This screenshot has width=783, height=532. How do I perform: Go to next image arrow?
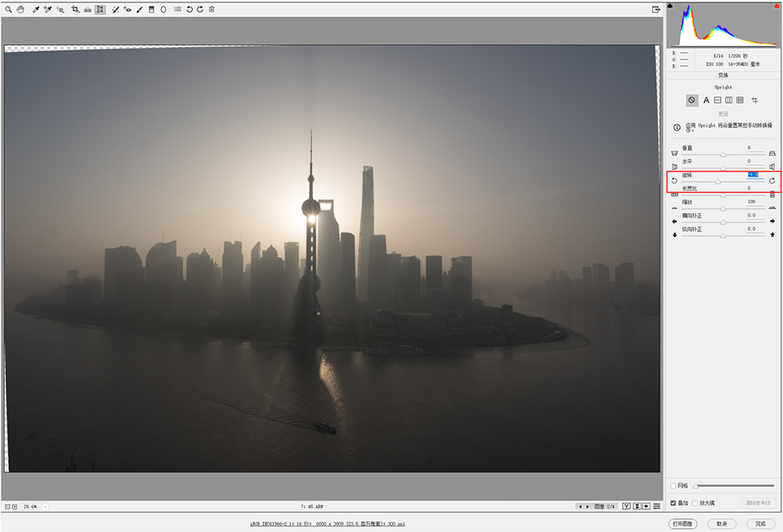587,507
